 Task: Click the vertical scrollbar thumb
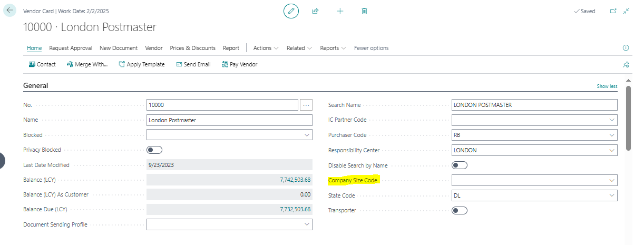(628, 119)
